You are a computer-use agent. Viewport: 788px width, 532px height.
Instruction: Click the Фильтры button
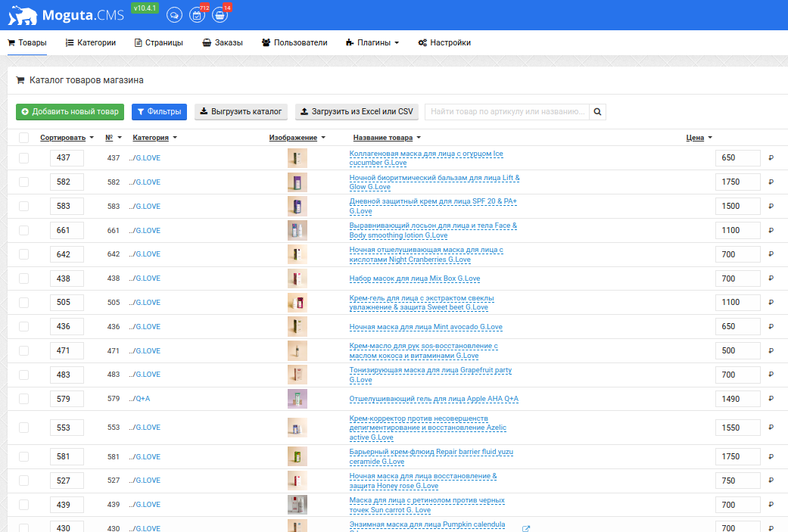coord(159,111)
